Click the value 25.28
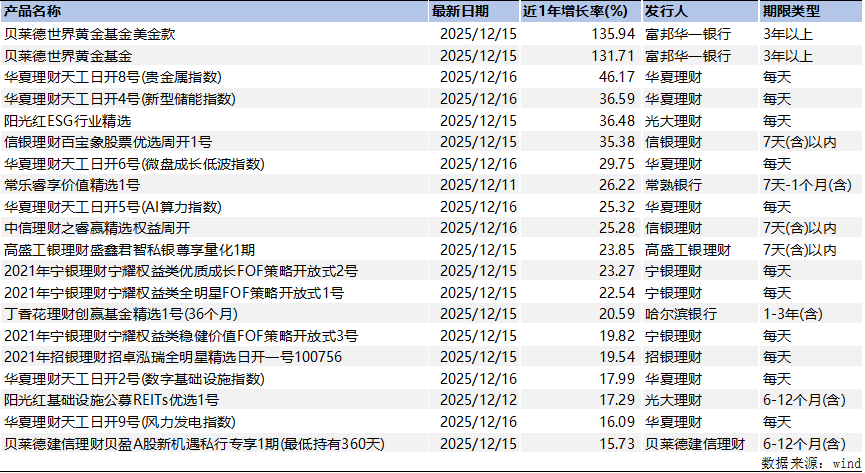865x473 pixels. click(x=617, y=228)
